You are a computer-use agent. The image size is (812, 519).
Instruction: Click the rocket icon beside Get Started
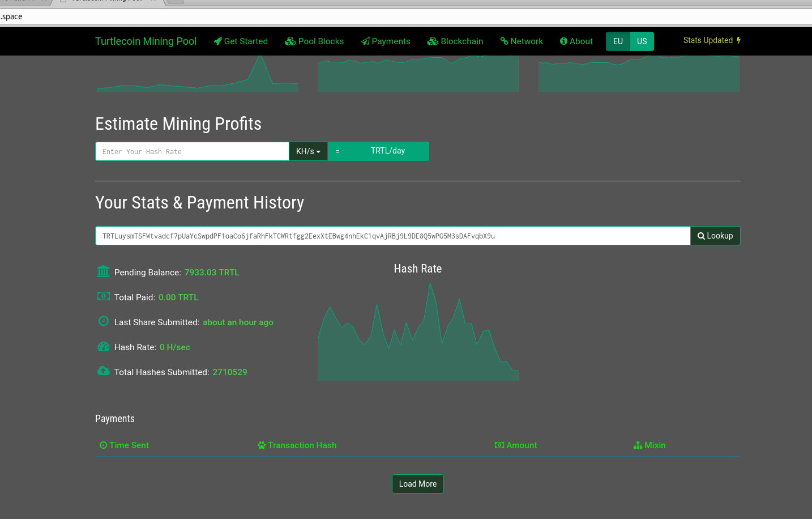tap(217, 41)
